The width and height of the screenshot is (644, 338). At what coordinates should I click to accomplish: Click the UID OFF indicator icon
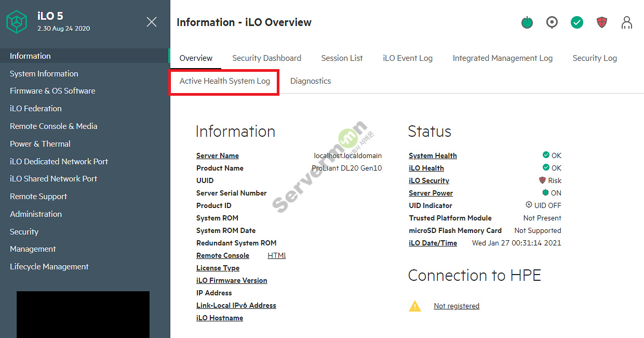click(529, 205)
